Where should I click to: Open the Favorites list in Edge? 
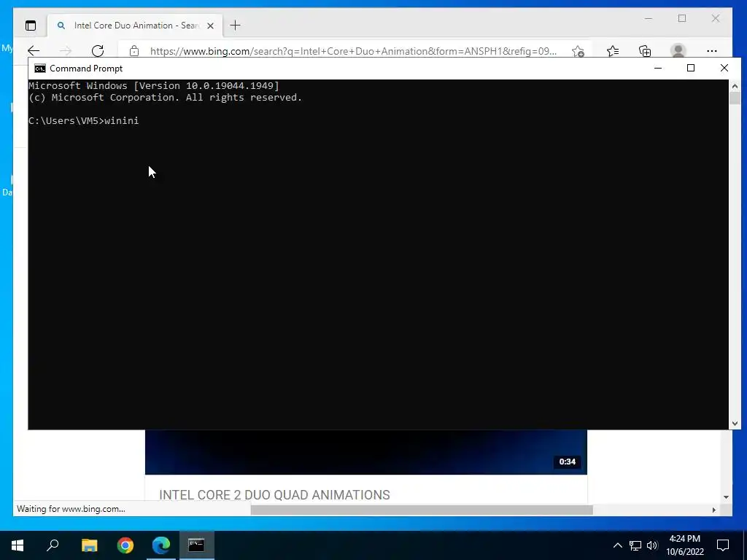pos(613,51)
